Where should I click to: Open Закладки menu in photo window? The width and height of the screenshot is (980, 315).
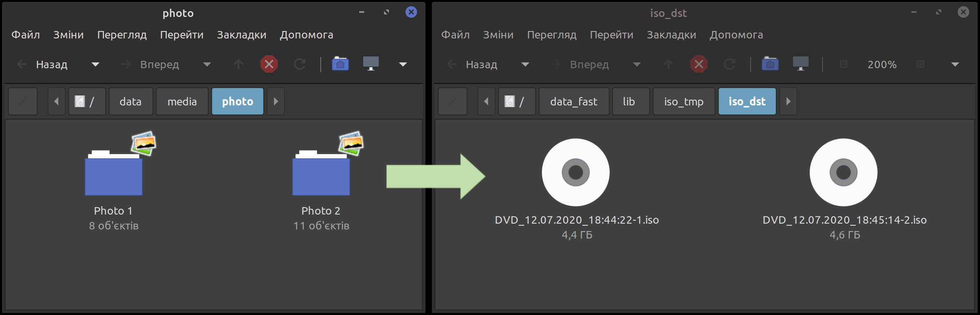point(242,35)
